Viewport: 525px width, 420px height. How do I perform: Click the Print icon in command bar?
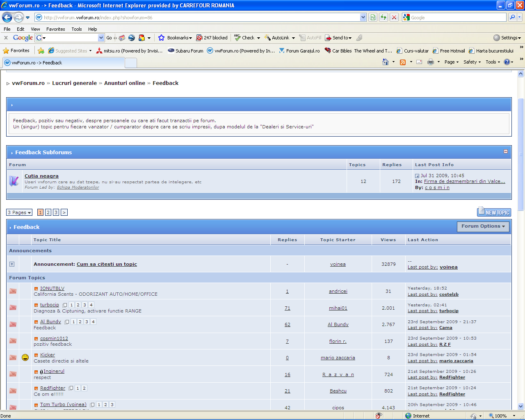(x=431, y=62)
